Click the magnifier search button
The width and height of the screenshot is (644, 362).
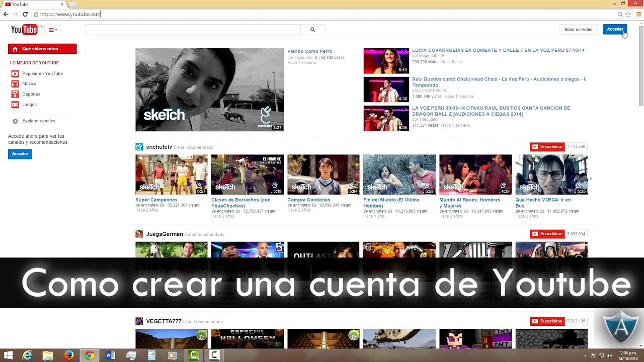312,30
